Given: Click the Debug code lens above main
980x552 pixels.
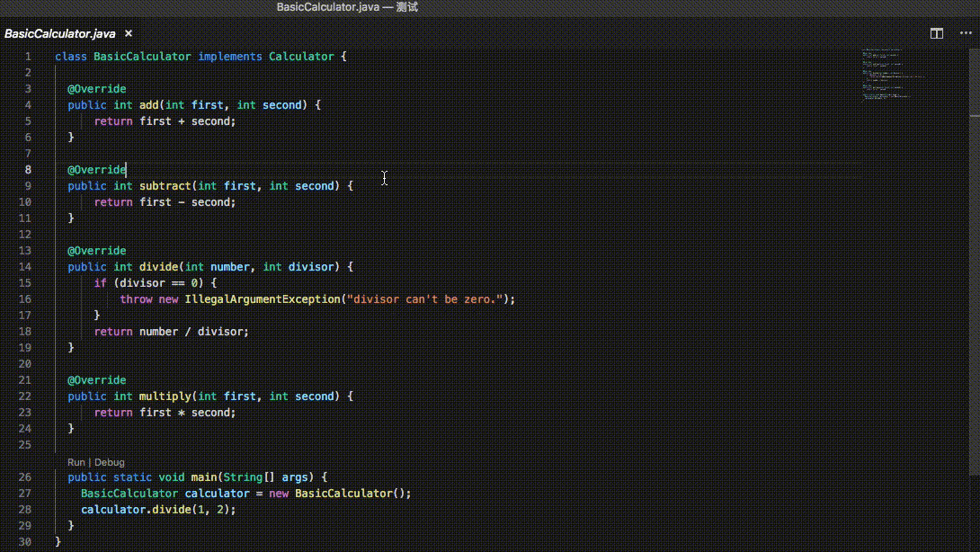Looking at the screenshot, I should click(110, 462).
